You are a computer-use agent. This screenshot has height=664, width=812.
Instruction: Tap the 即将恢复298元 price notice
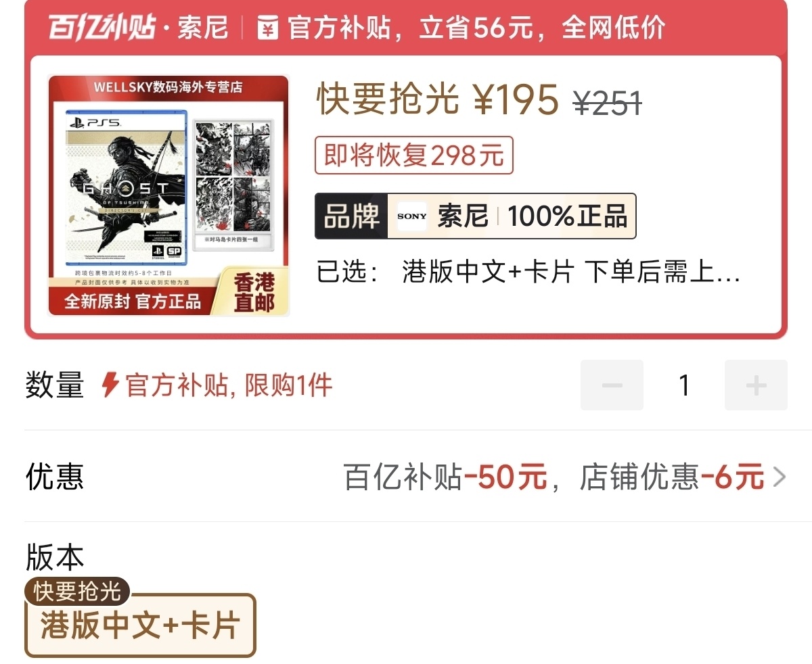tap(414, 156)
